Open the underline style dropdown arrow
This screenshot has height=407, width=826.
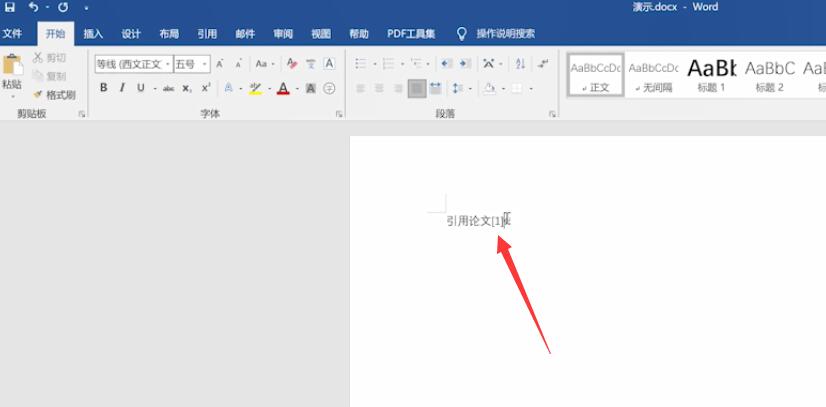click(x=155, y=88)
